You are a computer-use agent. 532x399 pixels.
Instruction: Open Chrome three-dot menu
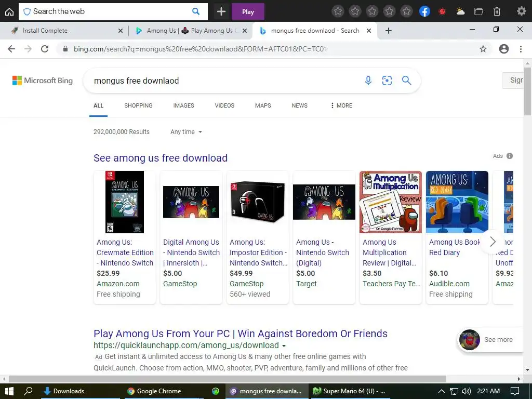[521, 49]
